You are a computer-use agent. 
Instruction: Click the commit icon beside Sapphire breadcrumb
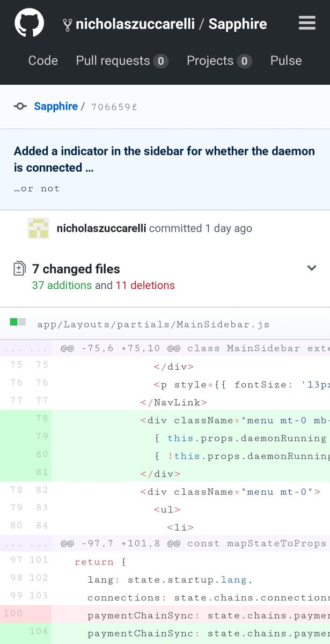click(x=20, y=106)
